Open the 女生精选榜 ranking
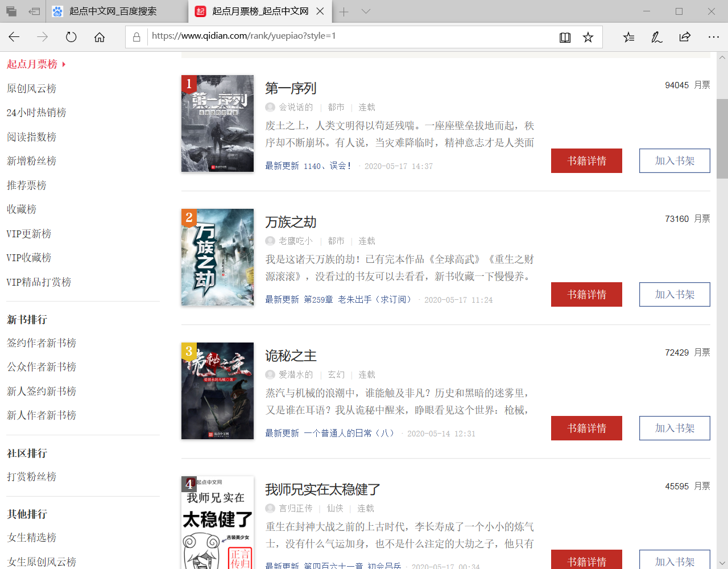The image size is (728, 569). coord(31,538)
